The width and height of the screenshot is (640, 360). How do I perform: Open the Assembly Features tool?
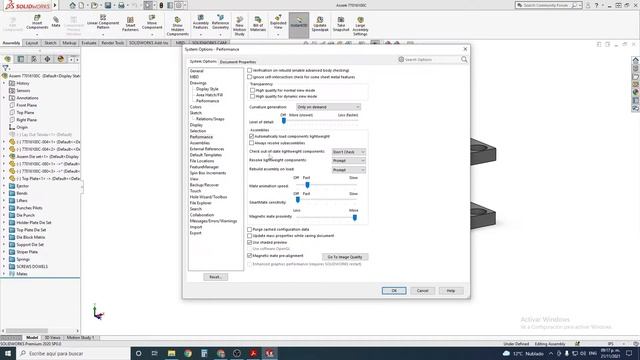point(200,22)
